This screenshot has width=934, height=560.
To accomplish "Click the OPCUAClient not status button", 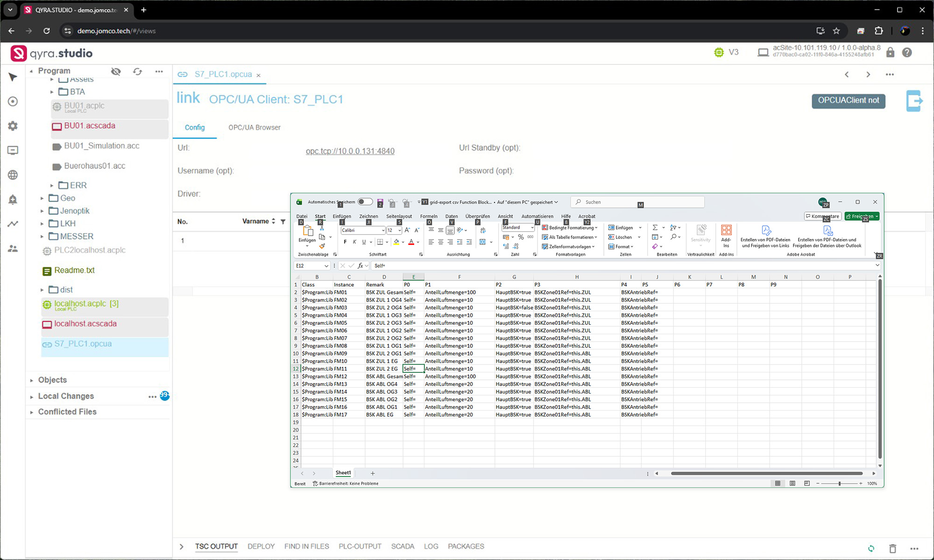I will tap(848, 100).
